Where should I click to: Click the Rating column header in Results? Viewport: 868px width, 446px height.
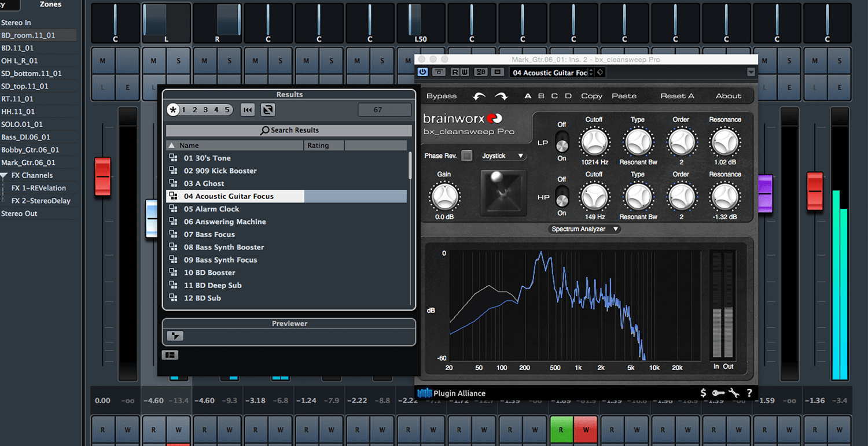point(324,146)
